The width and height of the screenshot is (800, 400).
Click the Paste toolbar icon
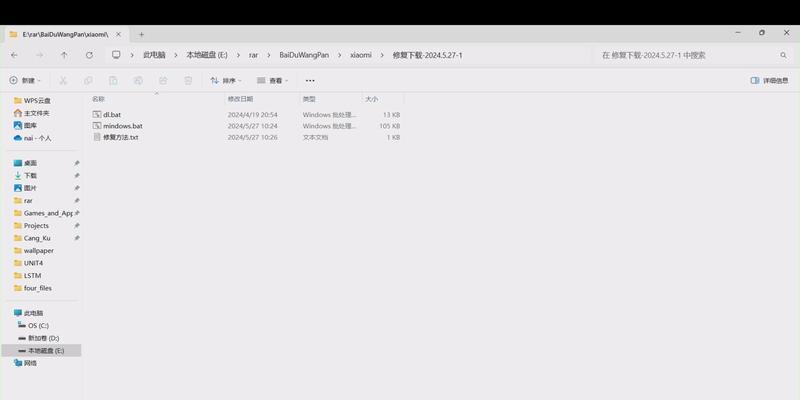[x=113, y=81]
